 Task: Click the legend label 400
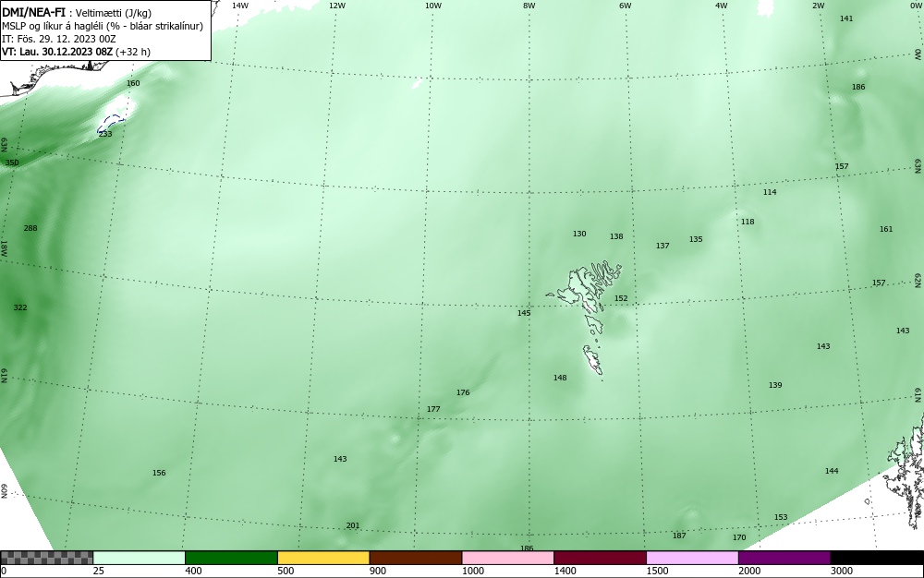(193, 571)
